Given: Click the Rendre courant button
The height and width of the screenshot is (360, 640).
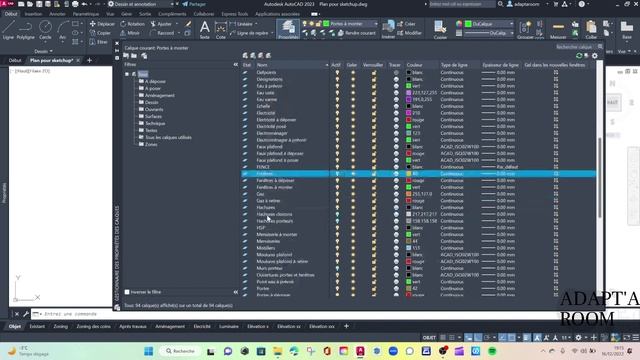Looking at the screenshot, I should tap(356, 33).
